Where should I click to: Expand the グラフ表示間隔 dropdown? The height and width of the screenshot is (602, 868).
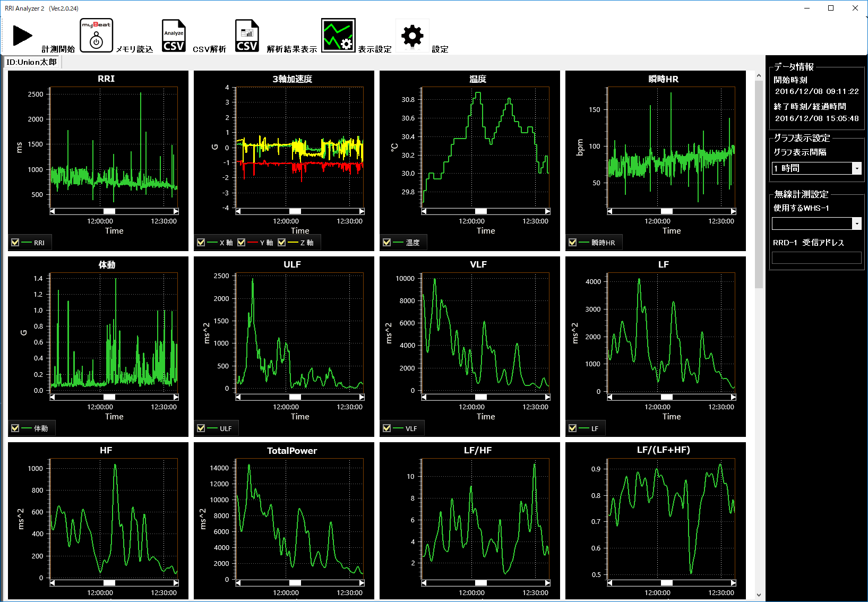(856, 168)
